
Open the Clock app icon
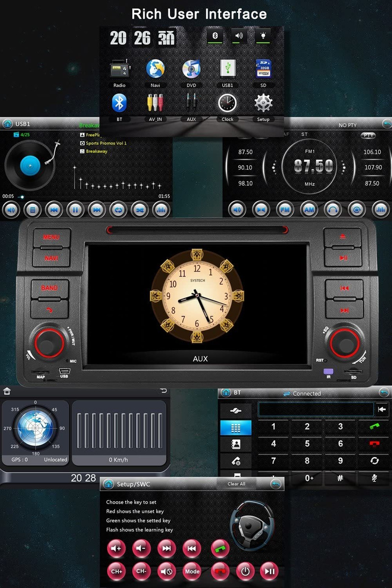[x=227, y=103]
